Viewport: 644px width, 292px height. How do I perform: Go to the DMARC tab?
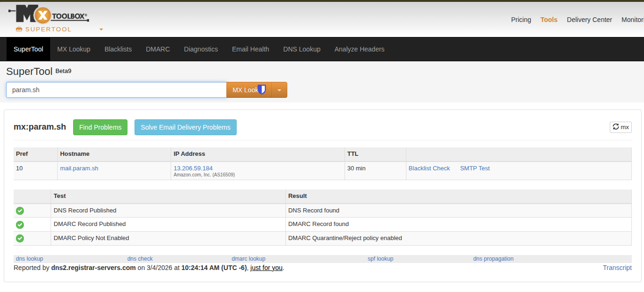(157, 49)
